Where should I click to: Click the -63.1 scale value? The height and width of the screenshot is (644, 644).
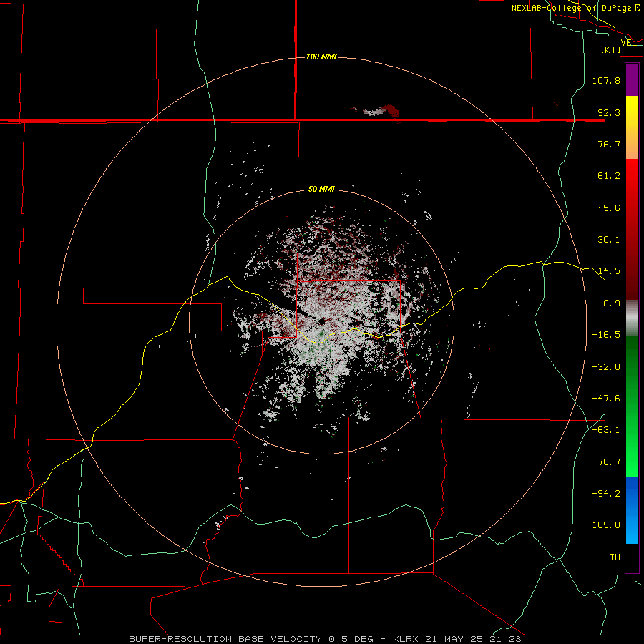(x=606, y=430)
